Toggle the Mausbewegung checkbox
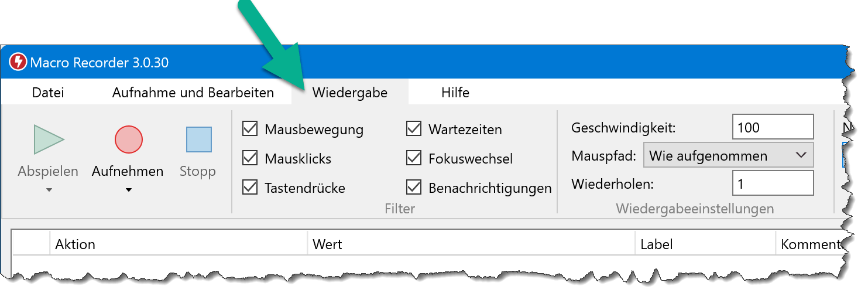The height and width of the screenshot is (296, 868). pos(250,129)
